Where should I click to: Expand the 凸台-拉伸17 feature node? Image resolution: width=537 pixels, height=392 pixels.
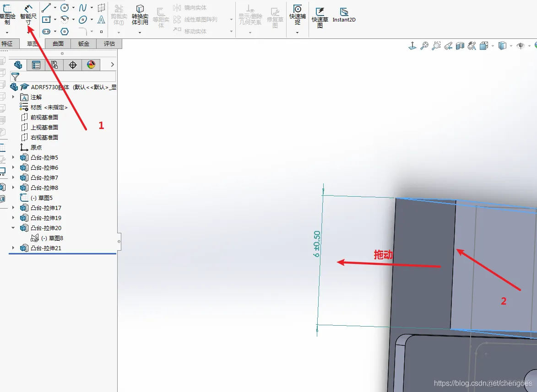click(13, 208)
